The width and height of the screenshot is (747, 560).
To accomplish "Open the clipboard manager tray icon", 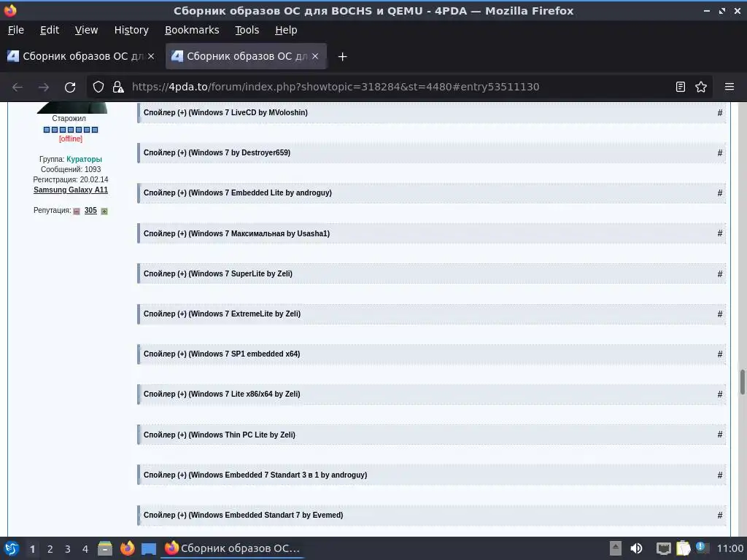I will 683,548.
